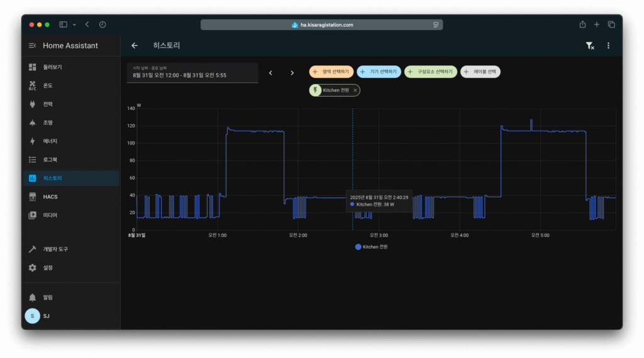Open the HACS store page

tap(50, 197)
